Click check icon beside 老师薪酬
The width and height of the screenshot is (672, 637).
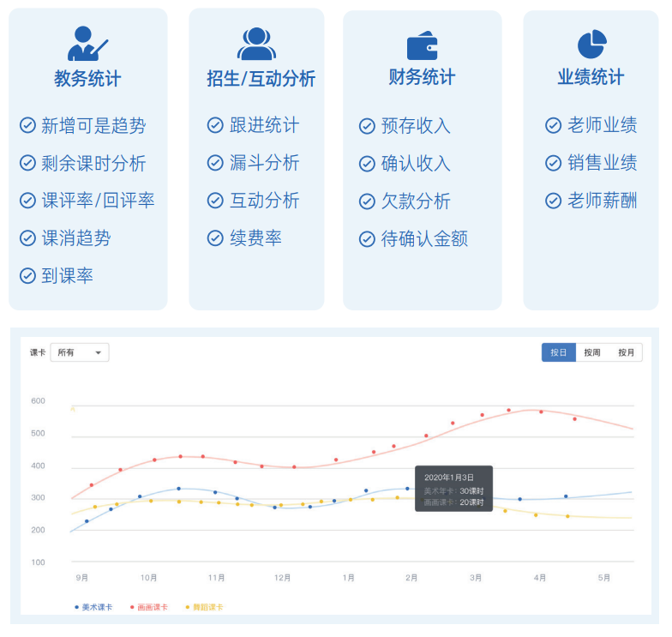click(x=554, y=201)
